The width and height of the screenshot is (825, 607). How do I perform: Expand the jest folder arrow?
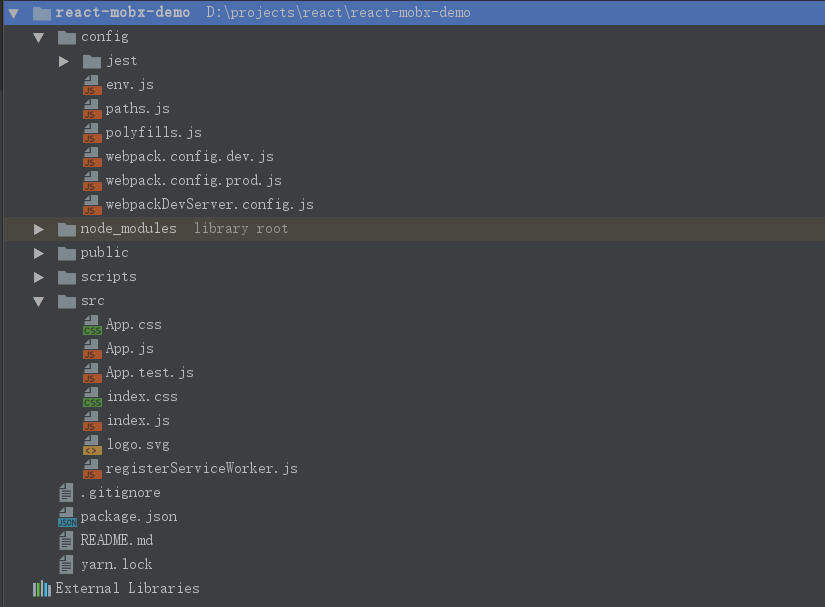tap(64, 62)
